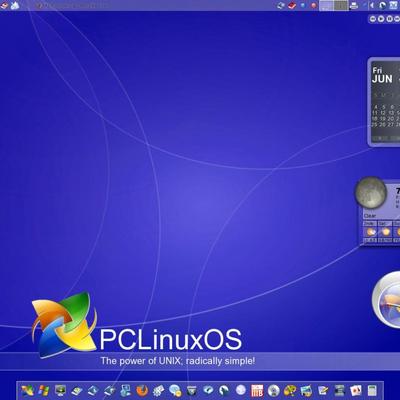Open the CD disc burner icon in dock
This screenshot has width=400, height=400.
[x=274, y=390]
